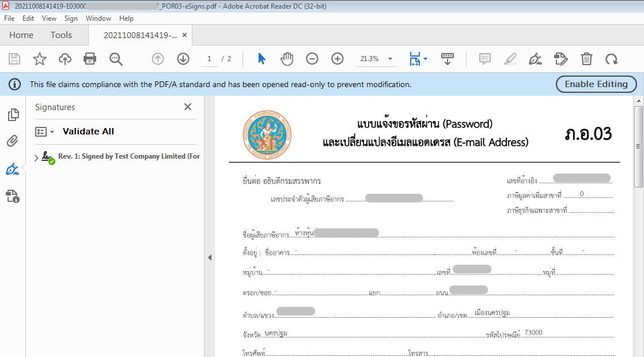Upload file to cloud icon
This screenshot has height=357, width=644.
(x=65, y=59)
